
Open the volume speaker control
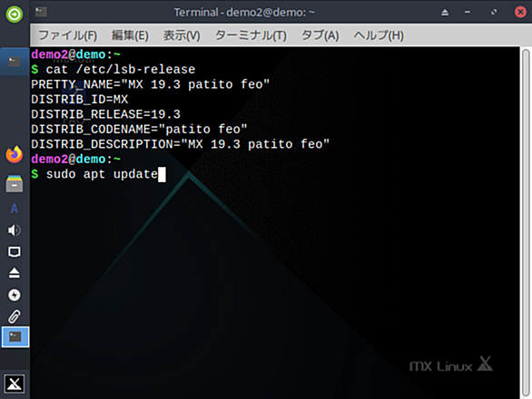click(15, 230)
